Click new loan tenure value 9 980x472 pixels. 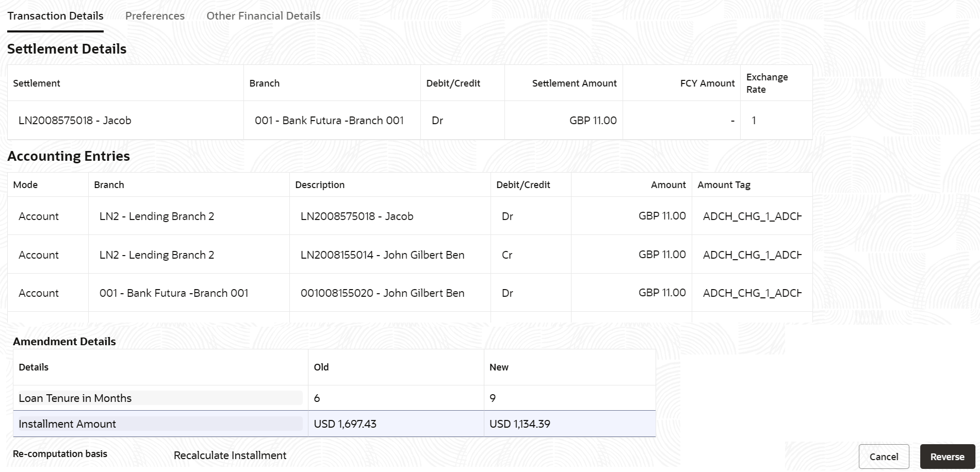pos(493,398)
